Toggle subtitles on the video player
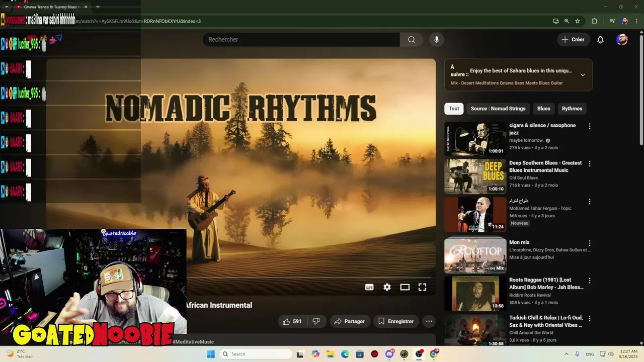Image resolution: width=644 pixels, height=362 pixels. coord(369,287)
